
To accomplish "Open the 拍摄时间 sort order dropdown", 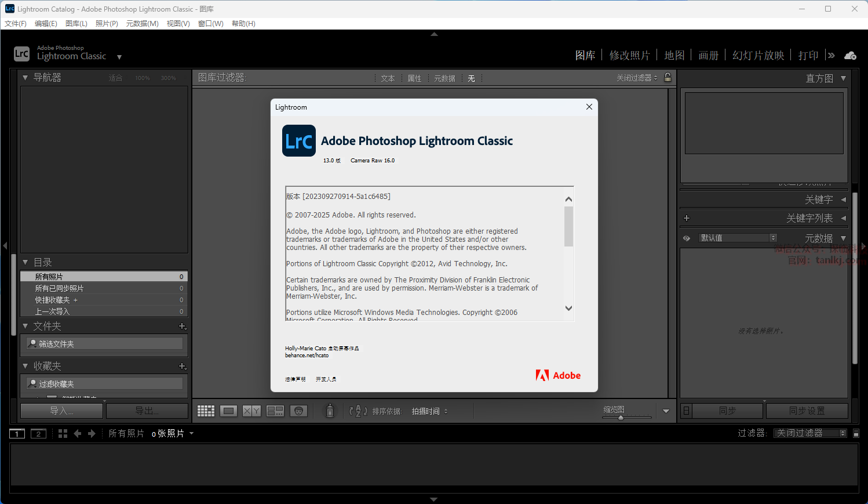I will tap(429, 411).
